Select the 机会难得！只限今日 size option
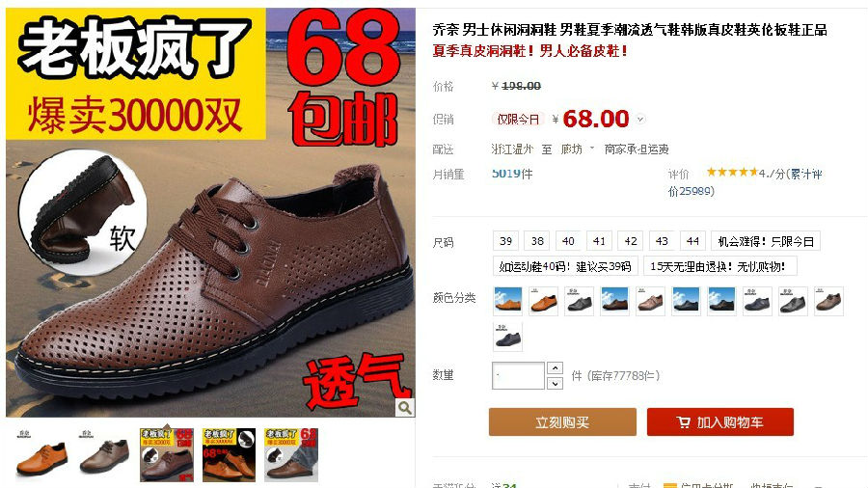 click(766, 241)
